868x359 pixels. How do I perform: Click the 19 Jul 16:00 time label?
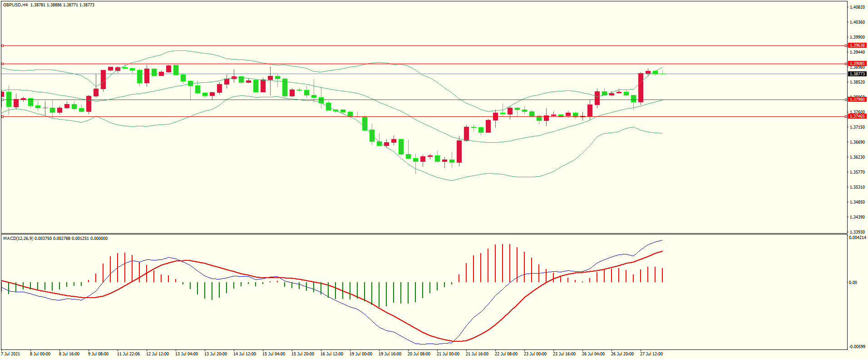pos(390,354)
